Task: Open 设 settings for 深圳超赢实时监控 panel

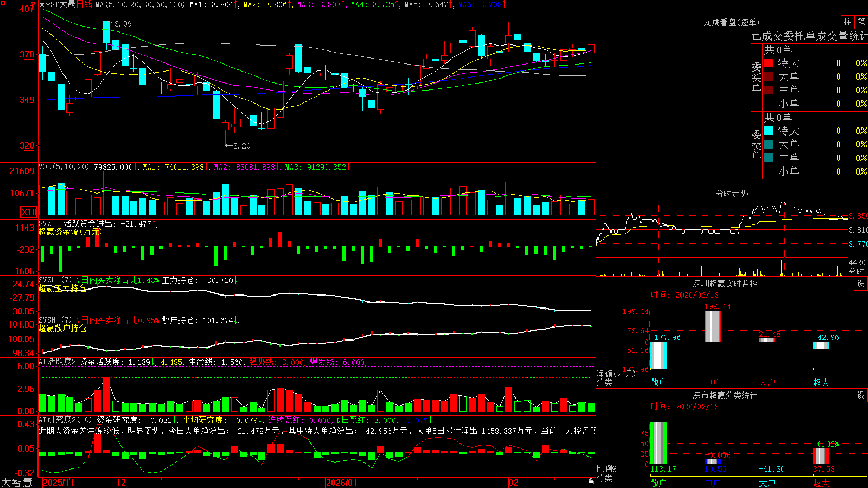Action: point(861,284)
